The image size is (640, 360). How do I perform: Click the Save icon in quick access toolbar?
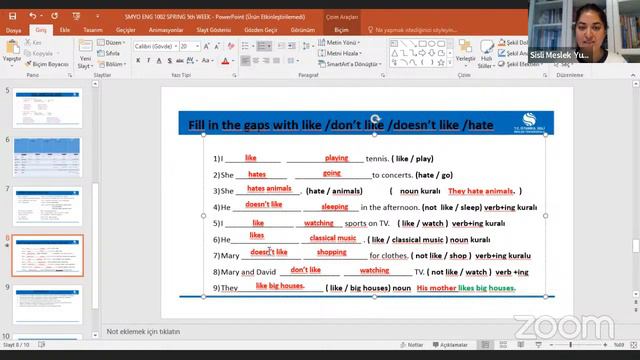[12, 16]
